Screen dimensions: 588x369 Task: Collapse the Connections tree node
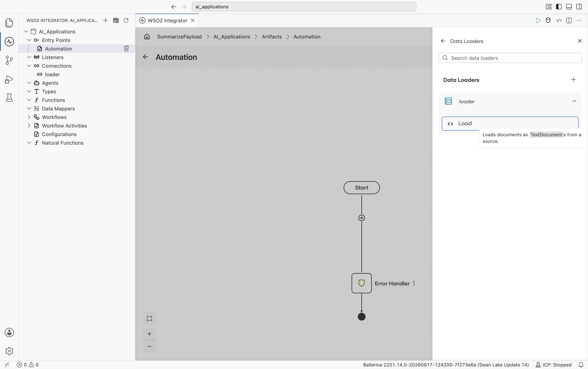coord(29,66)
